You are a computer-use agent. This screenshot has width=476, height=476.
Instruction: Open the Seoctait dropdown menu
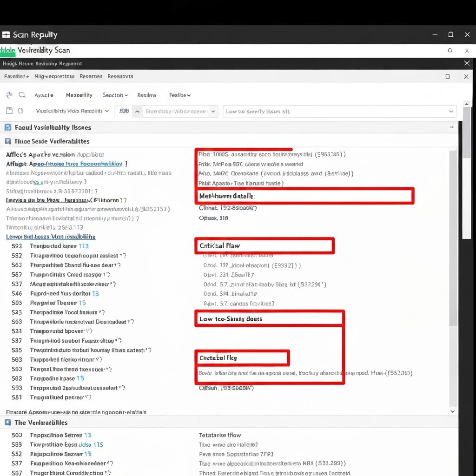click(115, 95)
